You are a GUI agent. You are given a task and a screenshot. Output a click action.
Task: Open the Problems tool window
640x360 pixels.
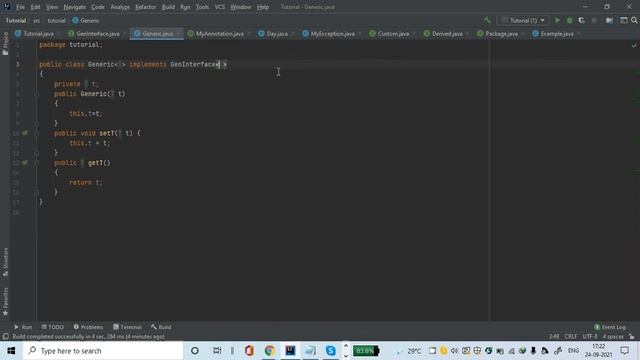pyautogui.click(x=88, y=327)
